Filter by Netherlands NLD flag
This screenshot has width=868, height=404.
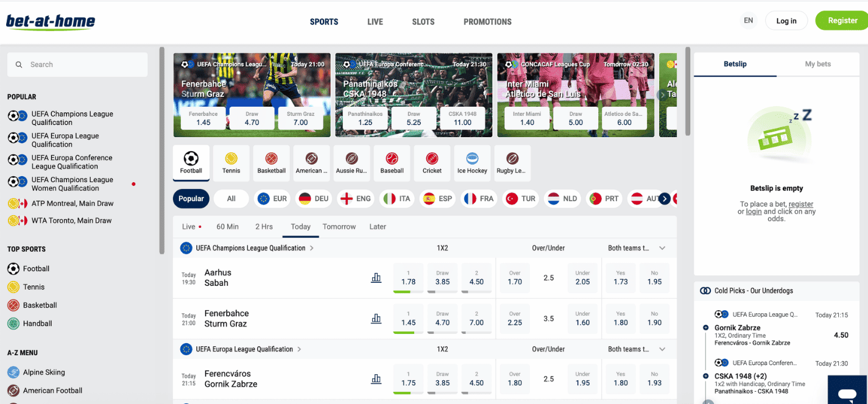(562, 199)
